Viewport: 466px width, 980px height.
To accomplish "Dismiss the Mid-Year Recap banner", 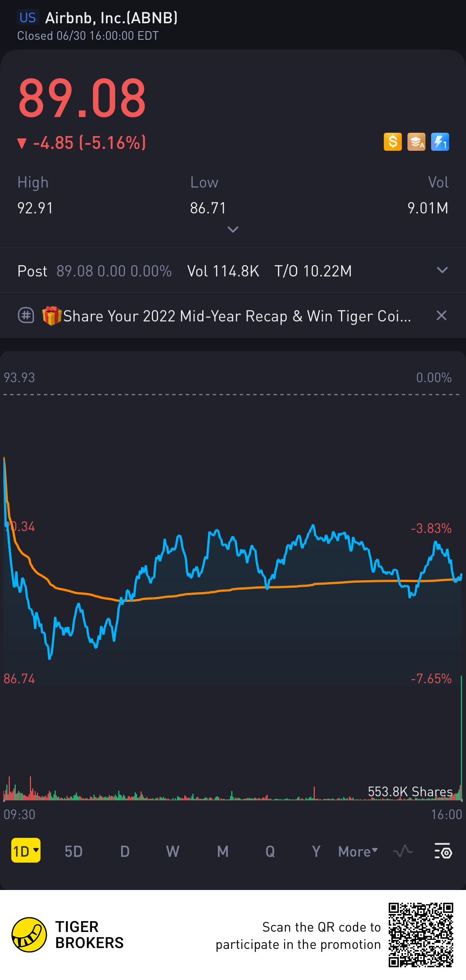I will [441, 315].
